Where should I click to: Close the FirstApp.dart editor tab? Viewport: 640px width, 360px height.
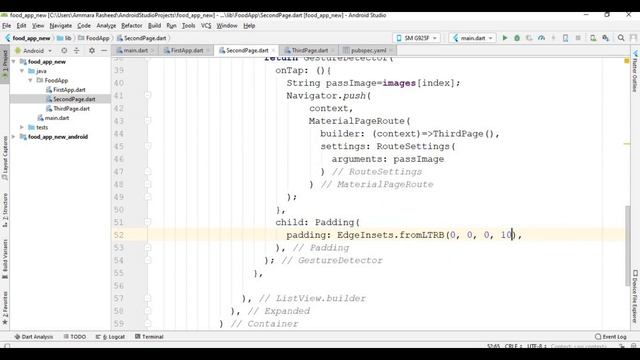pos(208,51)
